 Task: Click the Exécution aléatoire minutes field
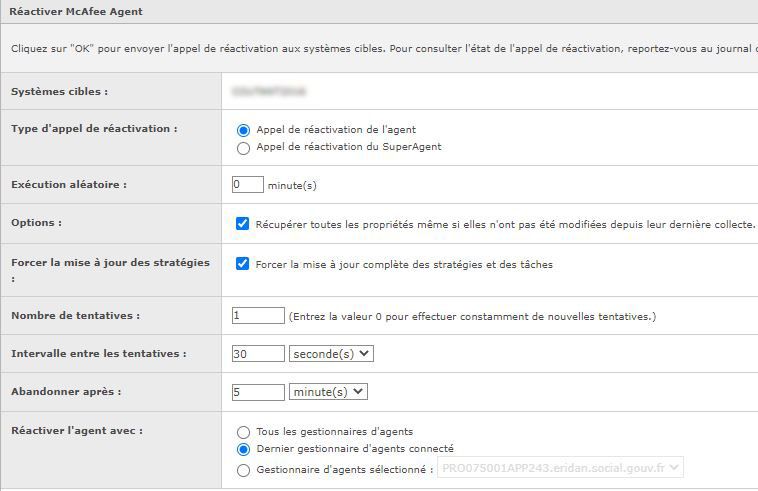click(247, 185)
